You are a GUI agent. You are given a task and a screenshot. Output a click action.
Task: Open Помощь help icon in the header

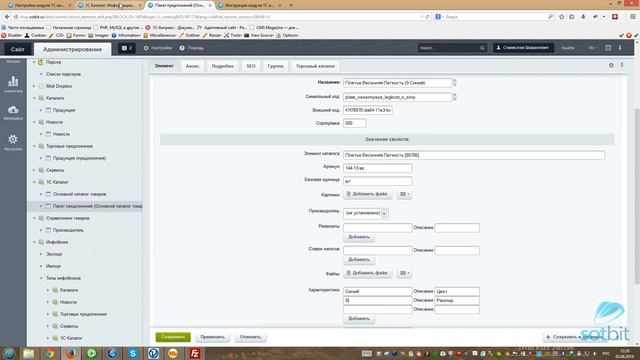[191, 48]
